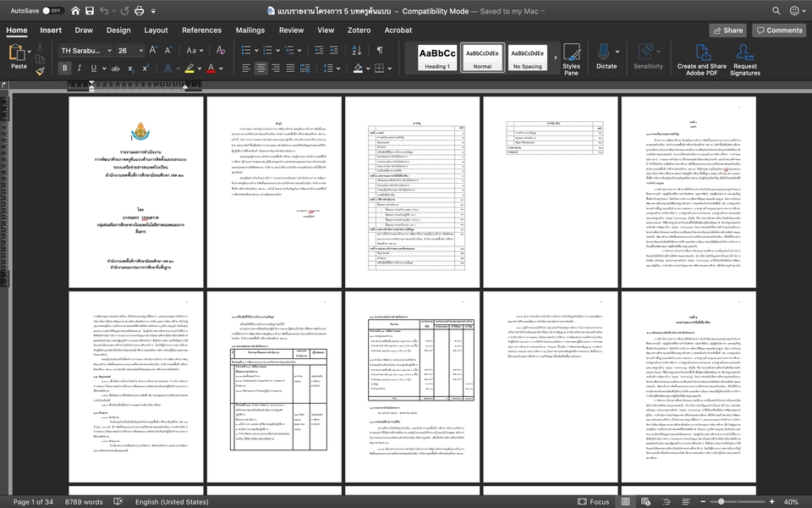Toggle center alignment
The height and width of the screenshot is (508, 812).
click(x=261, y=68)
